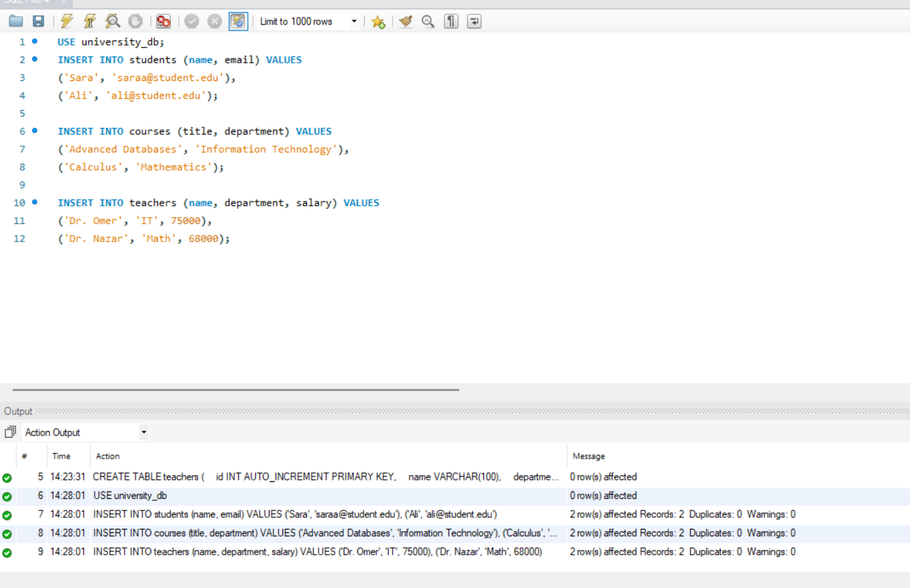Click the stop execution hand icon

tap(135, 21)
